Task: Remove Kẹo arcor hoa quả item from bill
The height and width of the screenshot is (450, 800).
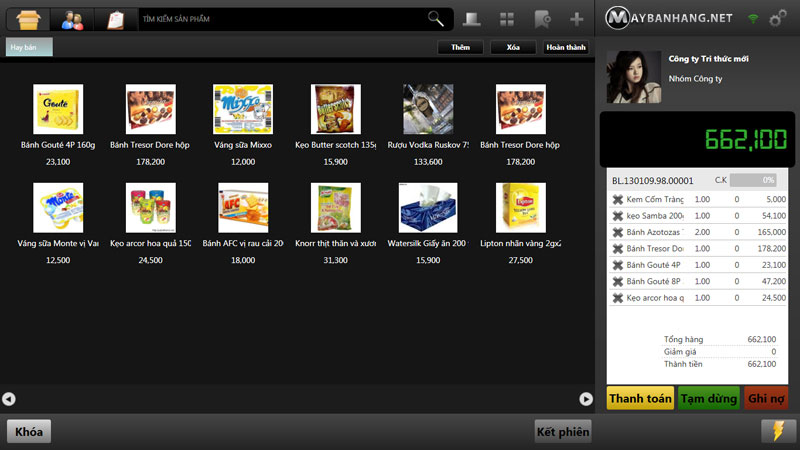Action: (x=617, y=298)
